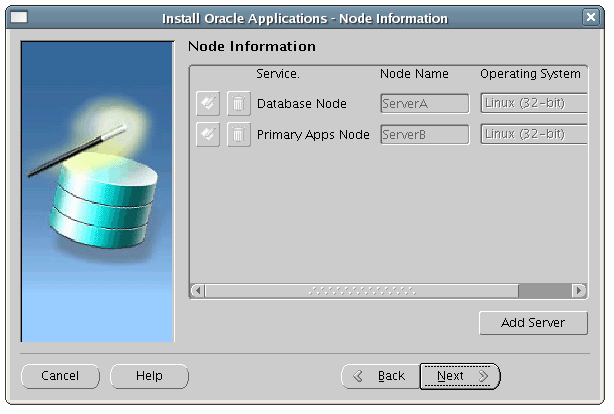Click the trash icon for Primary Apps Node
The height and width of the screenshot is (414, 614).
coord(238,134)
